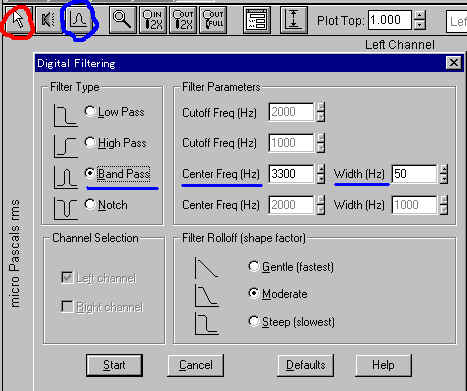Image resolution: width=467 pixels, height=391 pixels.
Task: Click the low pass curve icon
Action: coord(66,116)
